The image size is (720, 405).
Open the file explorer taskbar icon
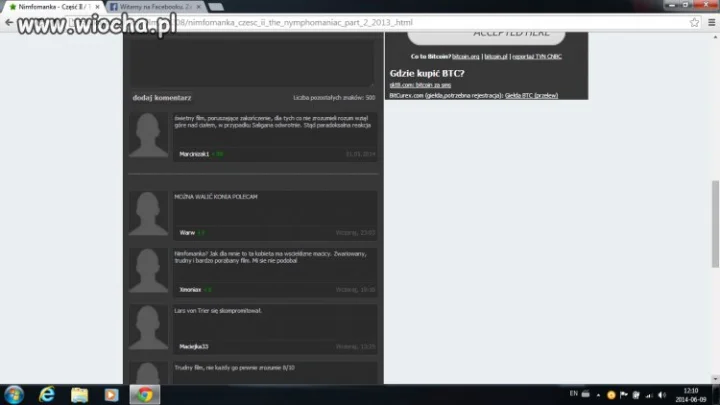click(79, 395)
